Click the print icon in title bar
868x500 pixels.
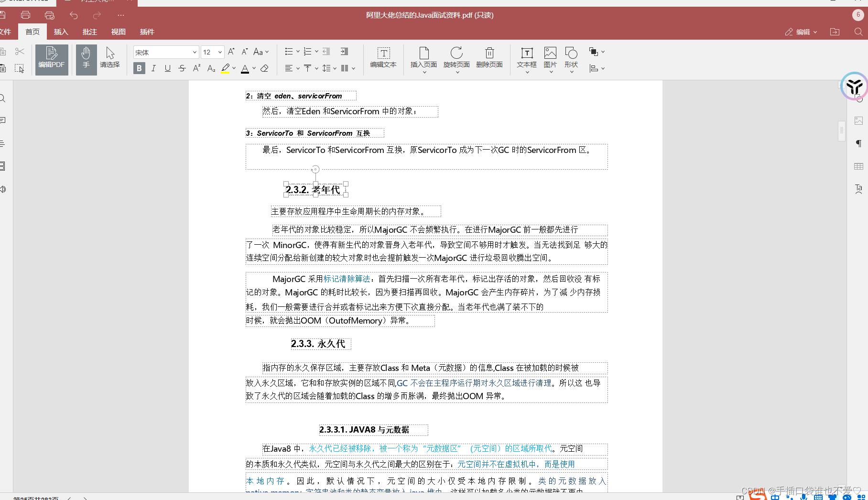26,15
